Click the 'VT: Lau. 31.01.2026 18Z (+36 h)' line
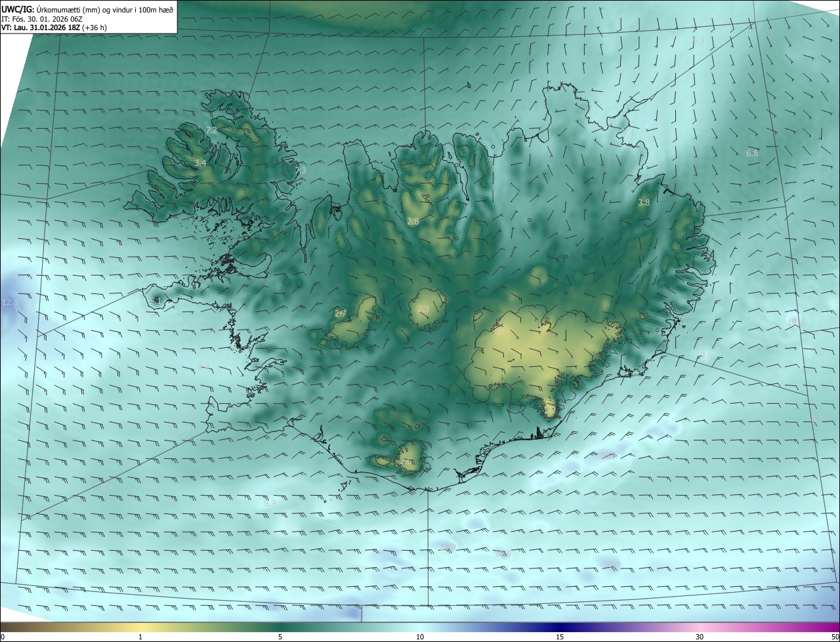 [54, 28]
